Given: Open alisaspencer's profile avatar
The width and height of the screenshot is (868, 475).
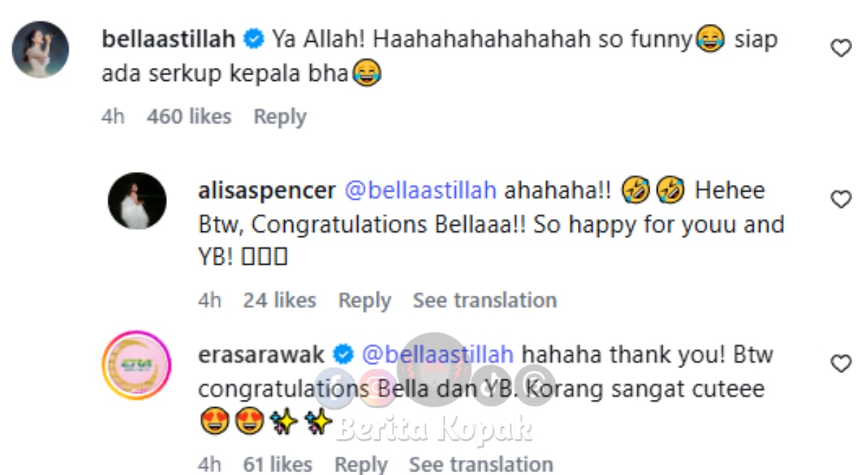Looking at the screenshot, I should (137, 200).
